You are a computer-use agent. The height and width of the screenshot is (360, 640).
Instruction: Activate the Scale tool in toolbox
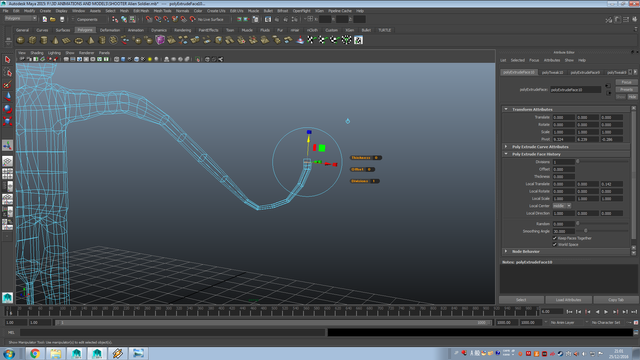click(x=7, y=121)
